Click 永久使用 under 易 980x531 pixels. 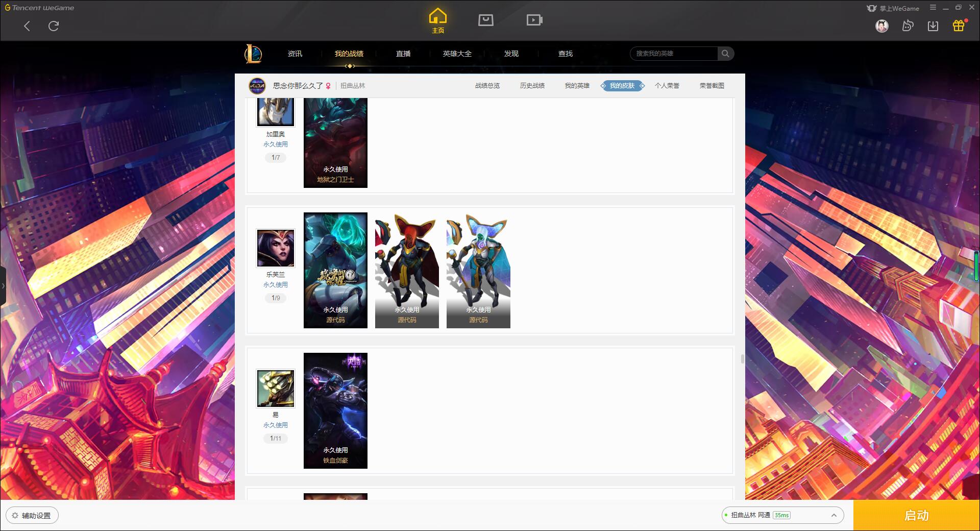pos(276,425)
